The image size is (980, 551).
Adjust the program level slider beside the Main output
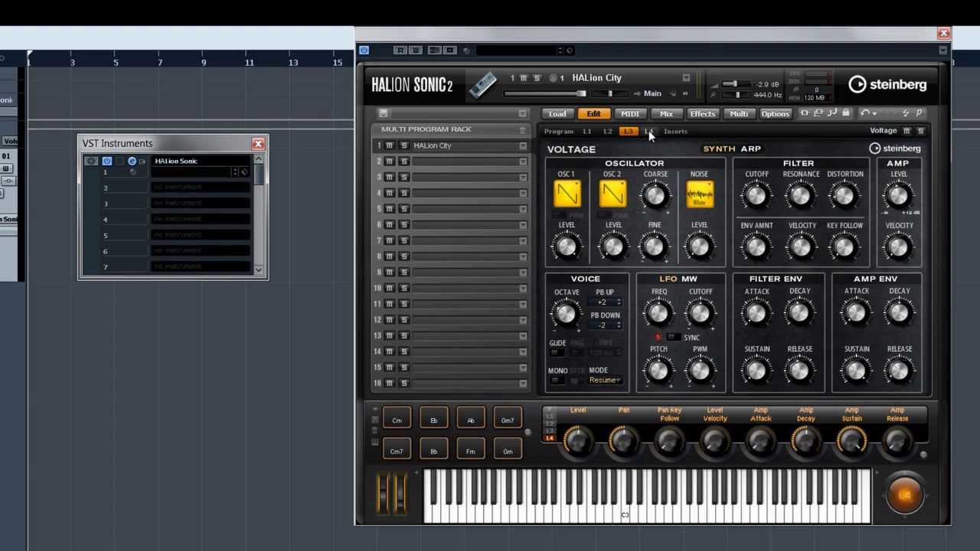(546, 93)
